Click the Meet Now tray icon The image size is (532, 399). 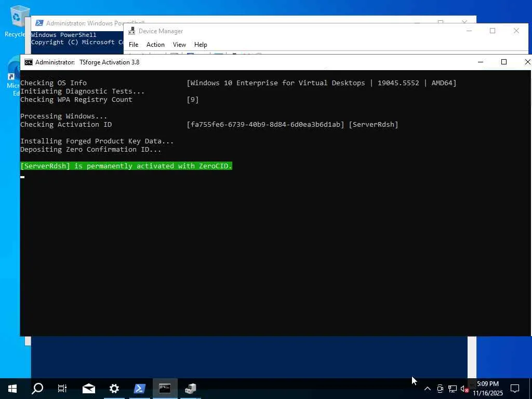click(440, 389)
